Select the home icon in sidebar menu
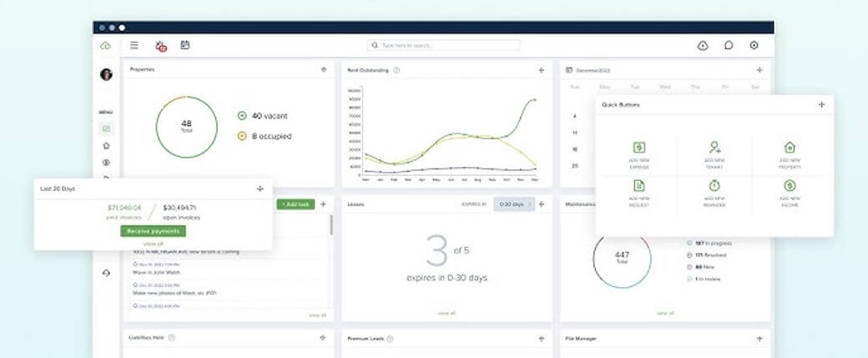Screen dimensions: 868x358 [x=106, y=145]
